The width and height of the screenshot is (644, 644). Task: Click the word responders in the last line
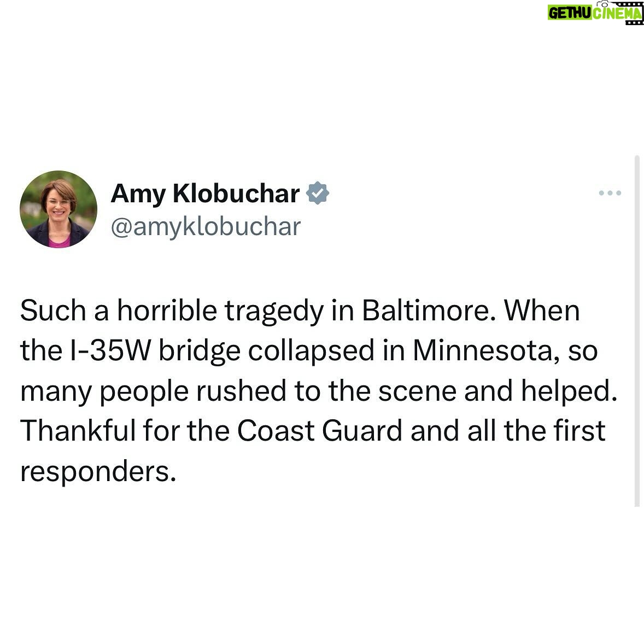pyautogui.click(x=98, y=472)
